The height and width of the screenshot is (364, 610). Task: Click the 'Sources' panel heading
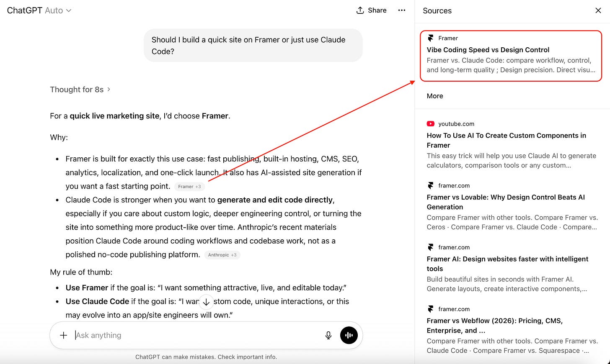[x=437, y=11]
